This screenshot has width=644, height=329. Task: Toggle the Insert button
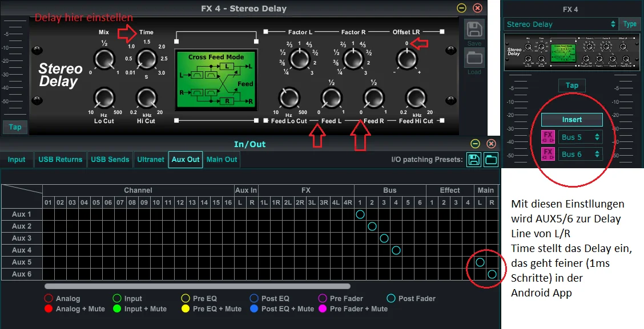[571, 119]
